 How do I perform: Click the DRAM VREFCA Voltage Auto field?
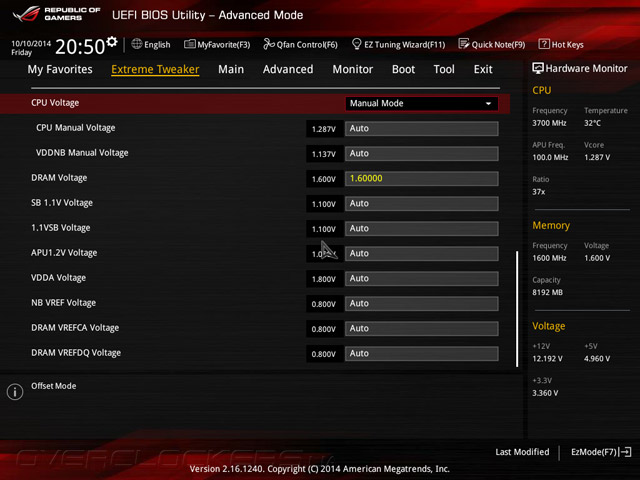(422, 329)
